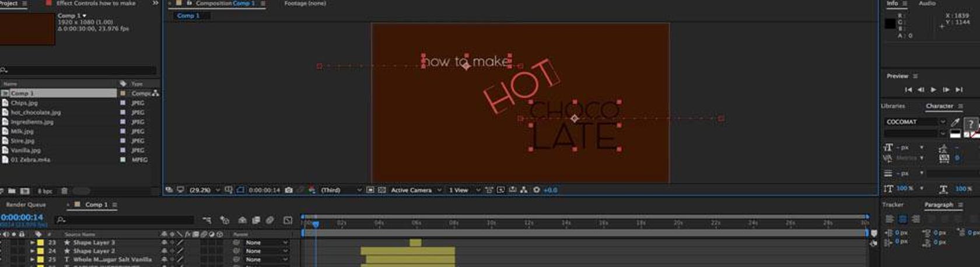Take a snapshot with the camera icon

[x=289, y=190]
